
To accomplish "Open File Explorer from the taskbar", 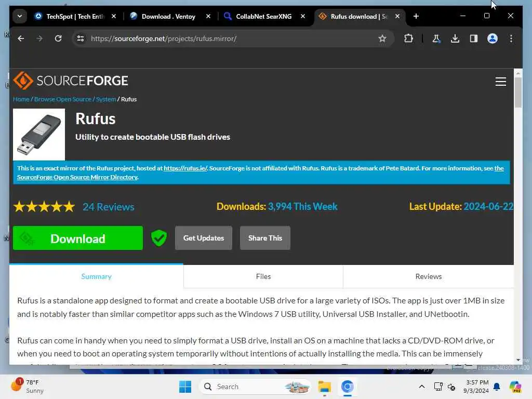I will point(324,387).
